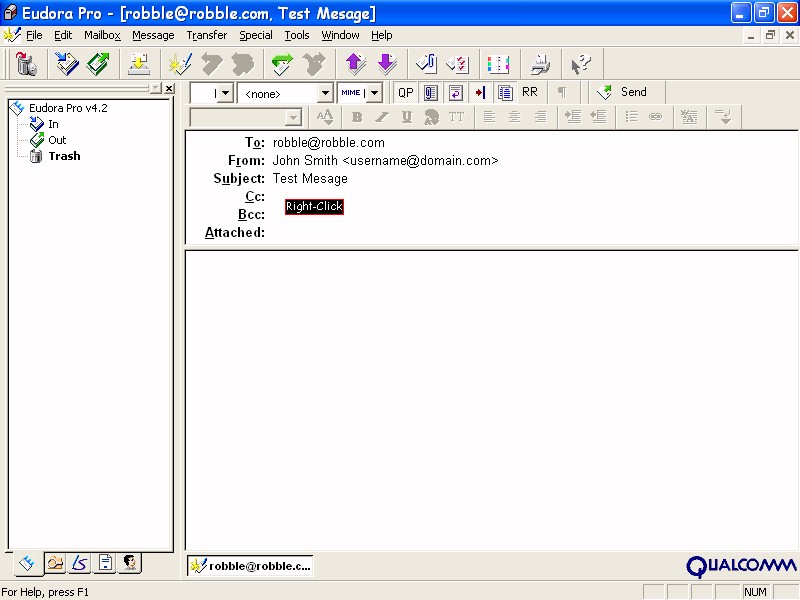Open the Transfer menu
Viewport: 800px width, 600px height.
point(207,35)
